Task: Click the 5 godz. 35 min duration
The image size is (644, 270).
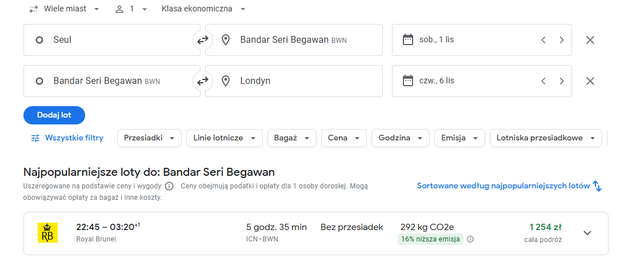Action: pos(277,227)
